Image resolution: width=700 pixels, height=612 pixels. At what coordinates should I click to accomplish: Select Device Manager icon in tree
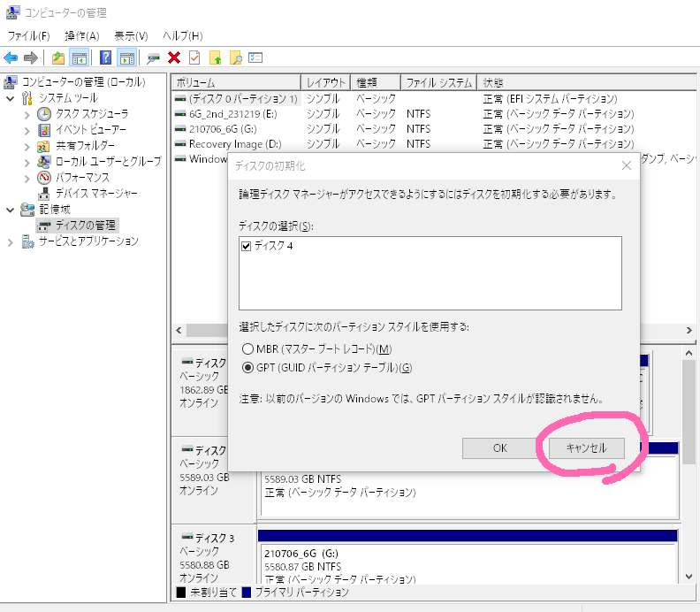pyautogui.click(x=44, y=194)
